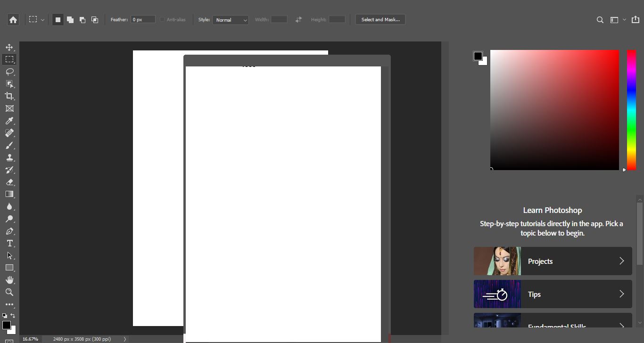
Task: Open the Photoshop Home screen
Action: 13,19
